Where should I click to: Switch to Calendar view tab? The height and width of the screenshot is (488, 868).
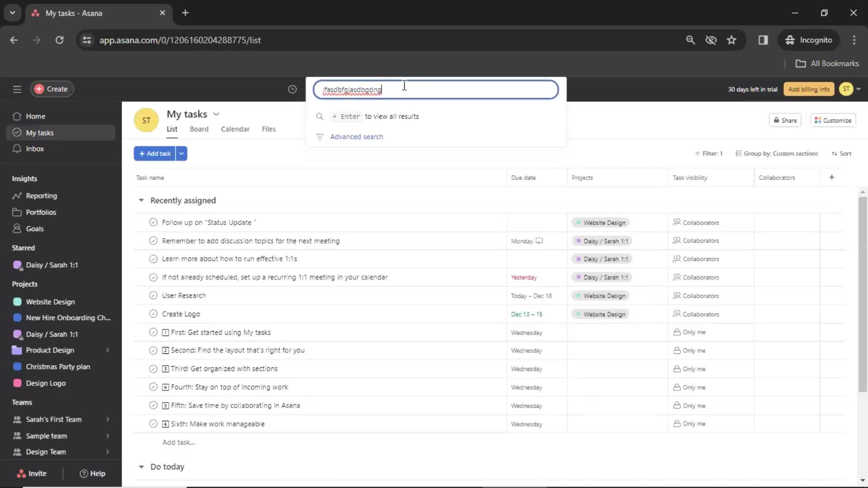pyautogui.click(x=235, y=129)
